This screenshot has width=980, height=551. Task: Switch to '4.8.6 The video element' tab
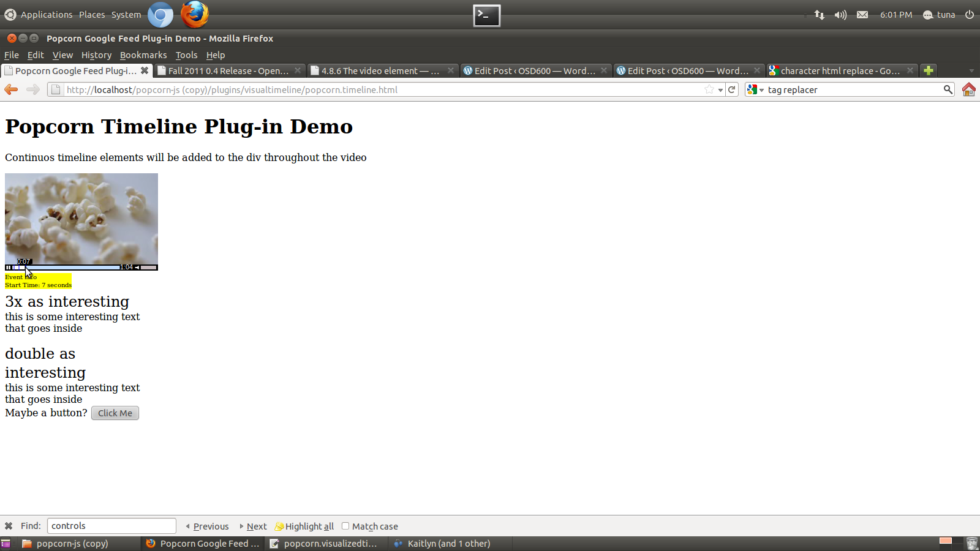382,70
